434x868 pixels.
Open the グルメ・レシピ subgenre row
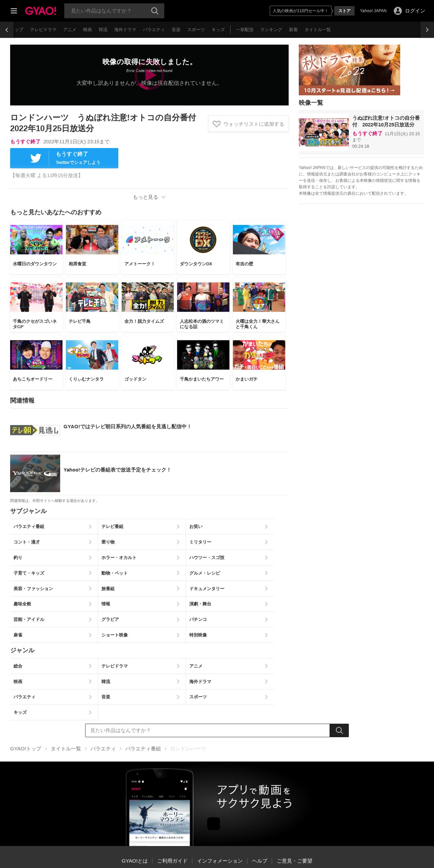point(230,573)
